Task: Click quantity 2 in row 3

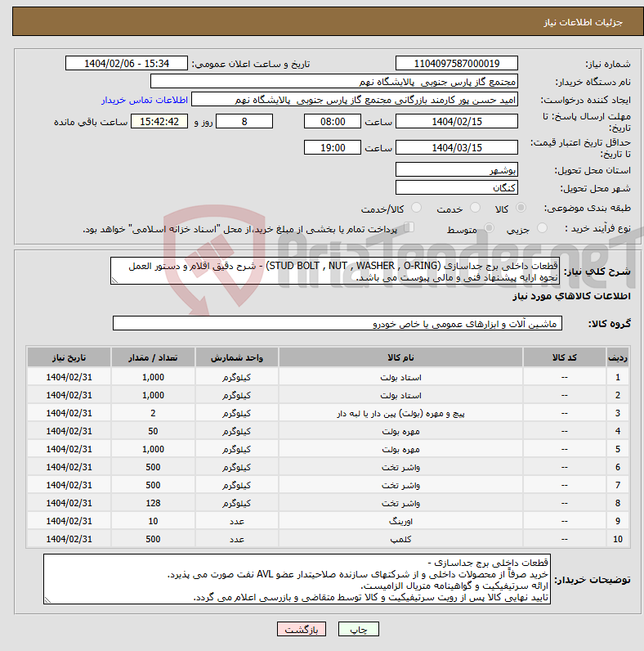Action: coord(153,413)
